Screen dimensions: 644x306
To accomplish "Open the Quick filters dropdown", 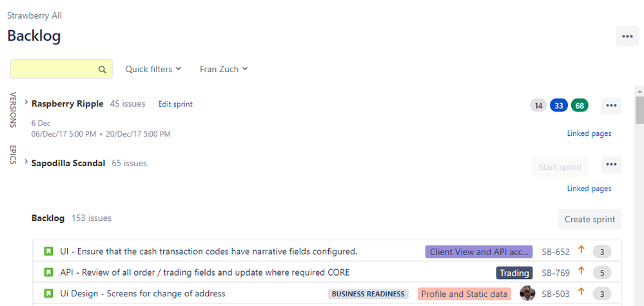I will [153, 69].
